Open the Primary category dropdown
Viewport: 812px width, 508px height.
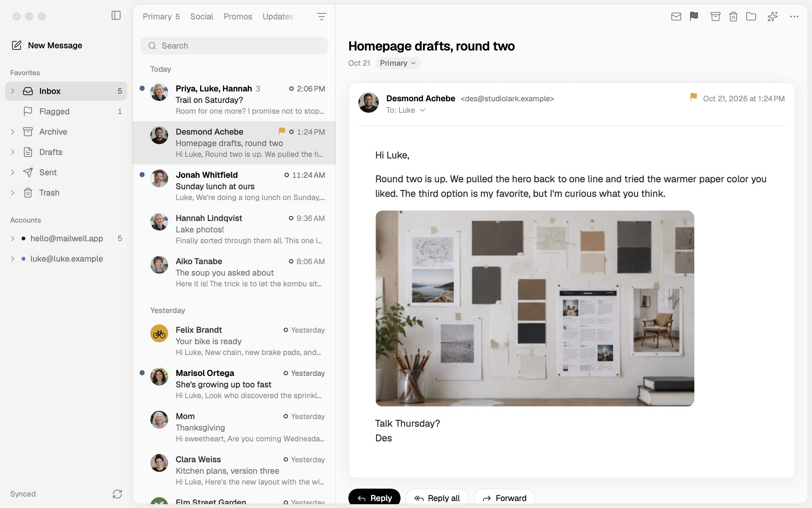(x=398, y=63)
